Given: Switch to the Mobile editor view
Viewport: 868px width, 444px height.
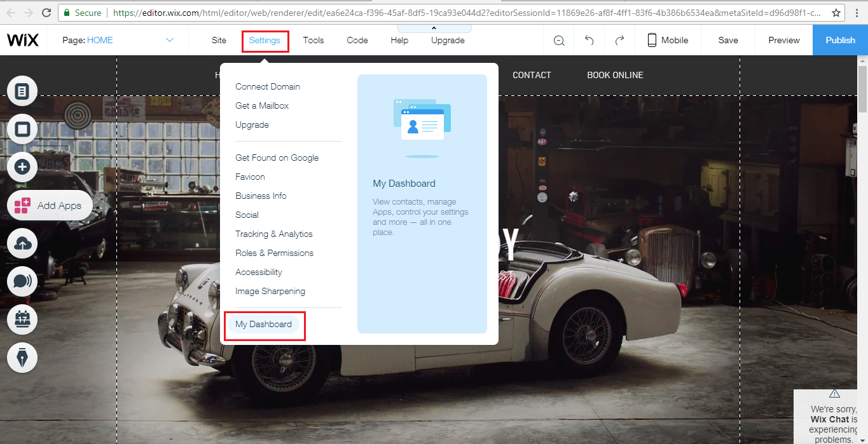Looking at the screenshot, I should (668, 40).
